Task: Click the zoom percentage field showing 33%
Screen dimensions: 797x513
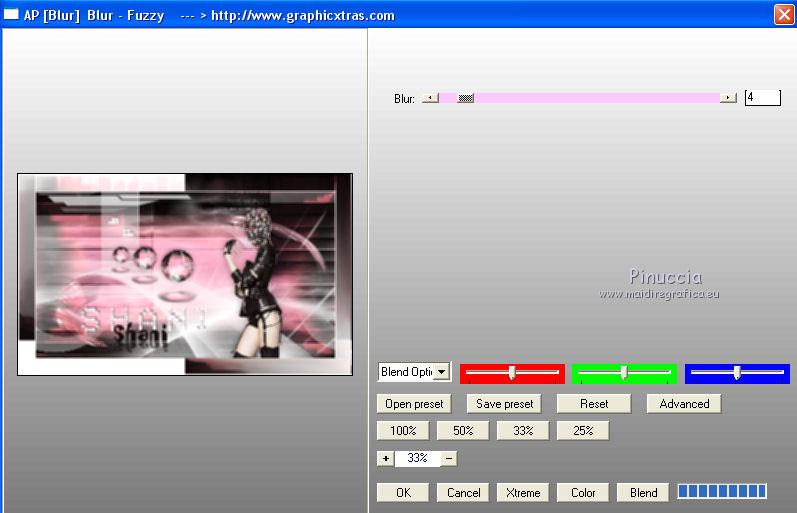Action: 417,458
